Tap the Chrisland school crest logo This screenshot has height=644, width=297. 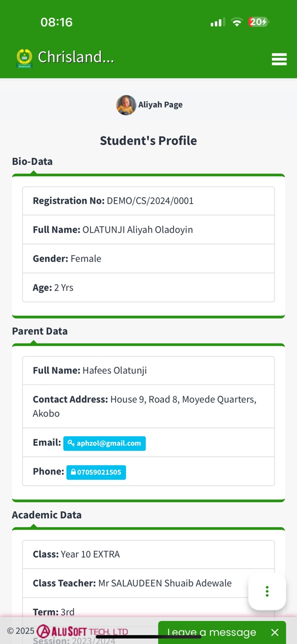coord(24,58)
